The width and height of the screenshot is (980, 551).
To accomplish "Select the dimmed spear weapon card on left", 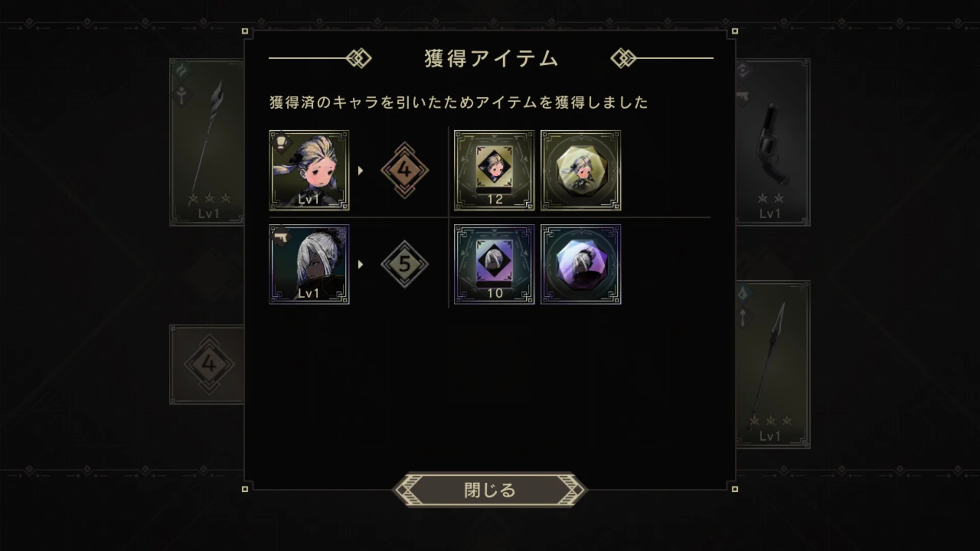I will point(207,142).
